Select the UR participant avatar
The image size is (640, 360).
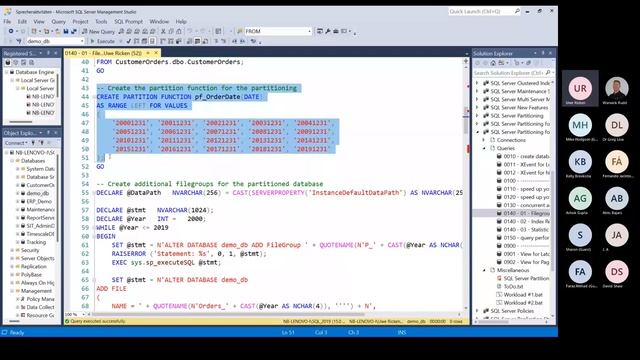pyautogui.click(x=580, y=88)
